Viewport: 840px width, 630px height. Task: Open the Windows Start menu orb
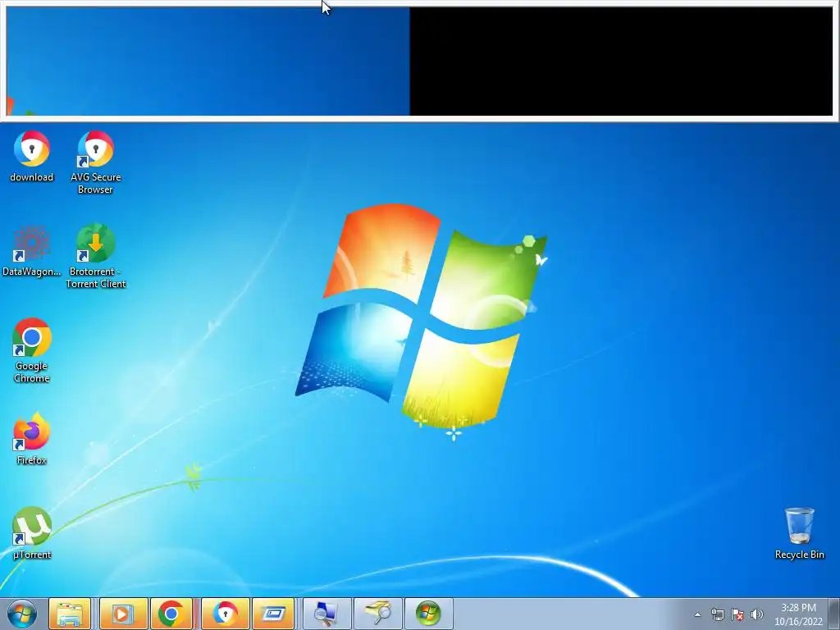point(22,614)
